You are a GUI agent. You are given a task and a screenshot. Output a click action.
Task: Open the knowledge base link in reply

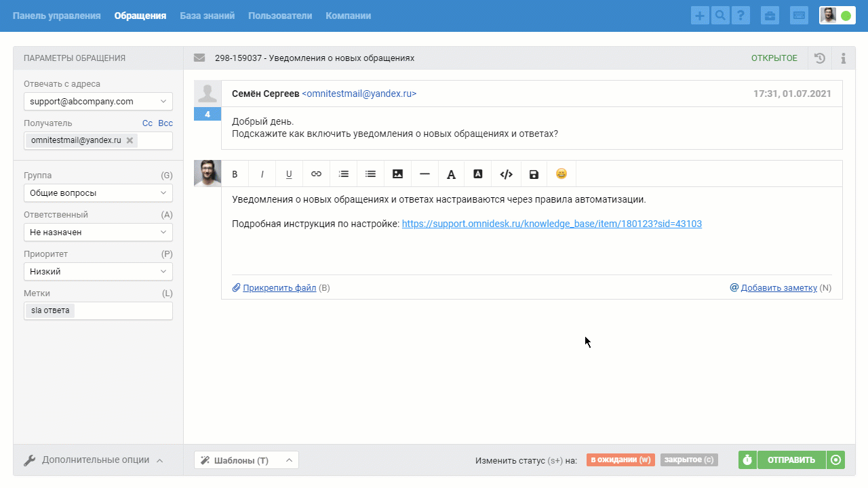tap(552, 224)
